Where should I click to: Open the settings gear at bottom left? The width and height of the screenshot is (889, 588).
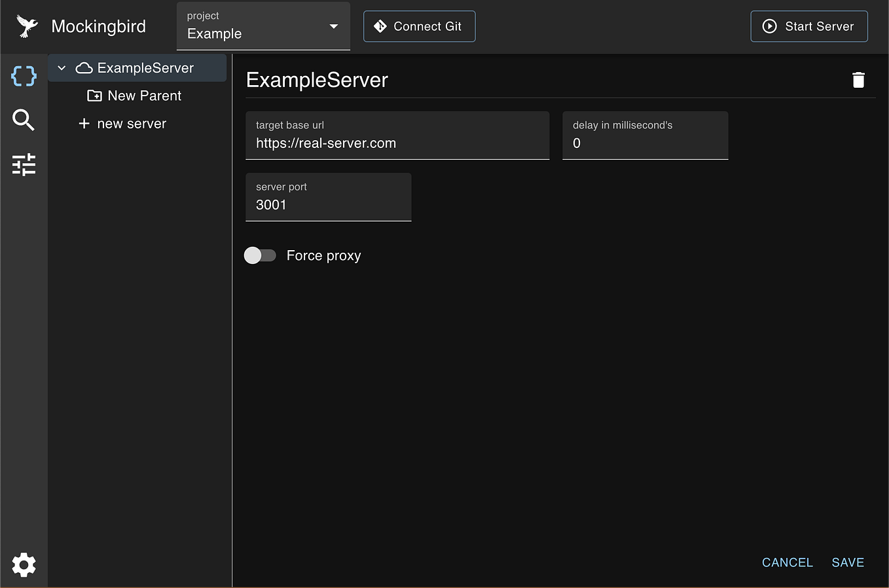coord(24,565)
